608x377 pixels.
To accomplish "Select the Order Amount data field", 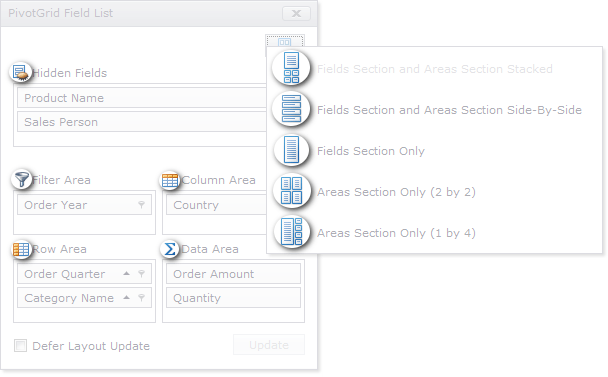I will click(233, 273).
